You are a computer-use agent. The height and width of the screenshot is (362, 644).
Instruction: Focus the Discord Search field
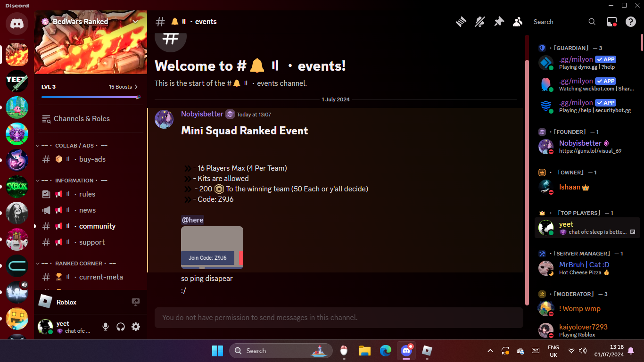tap(565, 22)
